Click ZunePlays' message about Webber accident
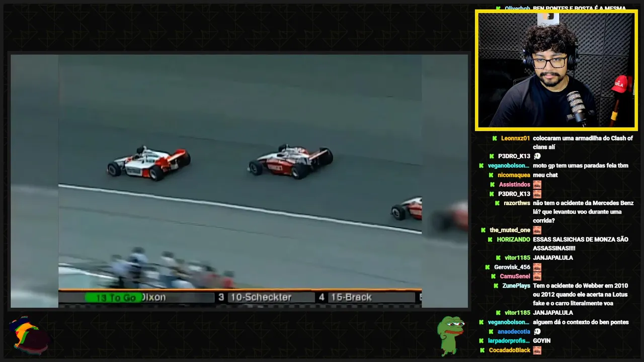 click(x=580, y=295)
